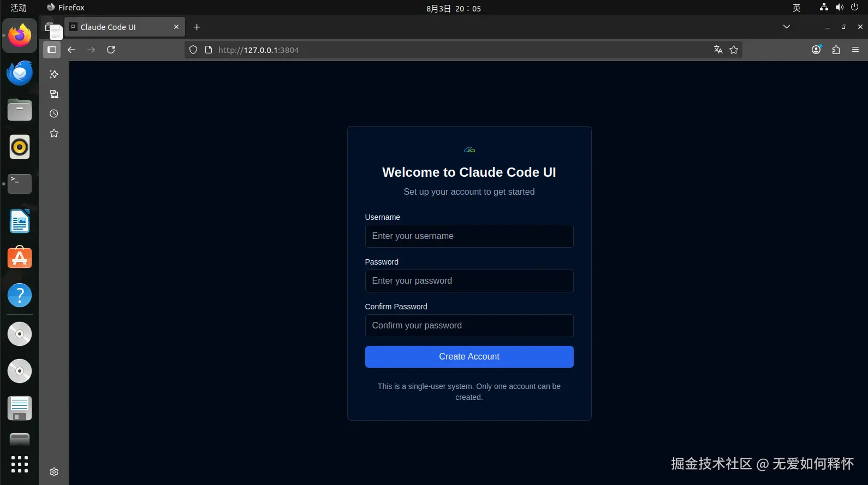Image resolution: width=868 pixels, height=485 pixels.
Task: Click the Claude Code UI logo
Action: tap(469, 149)
